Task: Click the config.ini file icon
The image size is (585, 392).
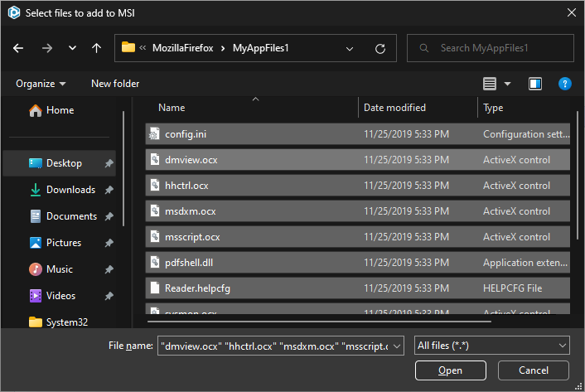Action: coord(154,134)
